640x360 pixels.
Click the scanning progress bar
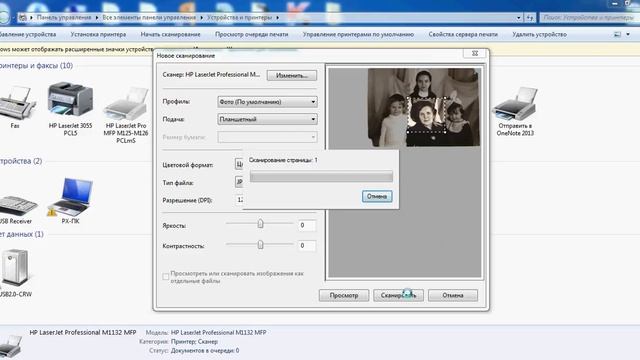(x=321, y=177)
